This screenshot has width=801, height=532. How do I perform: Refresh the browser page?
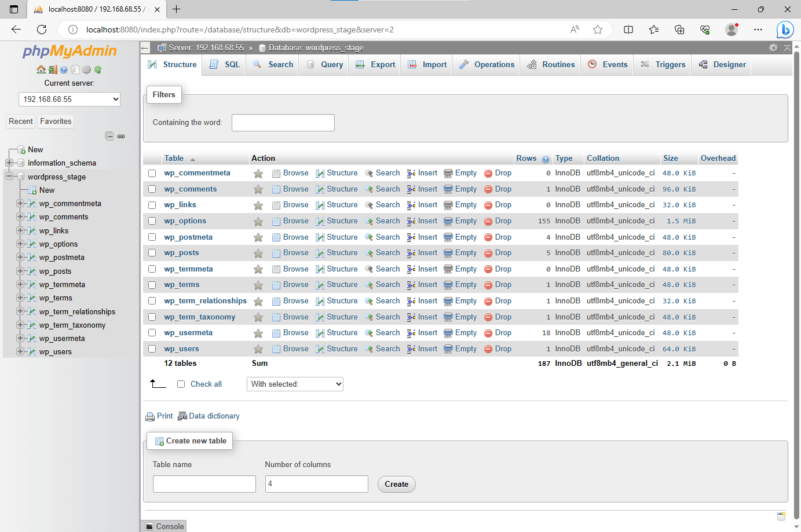pyautogui.click(x=42, y=30)
